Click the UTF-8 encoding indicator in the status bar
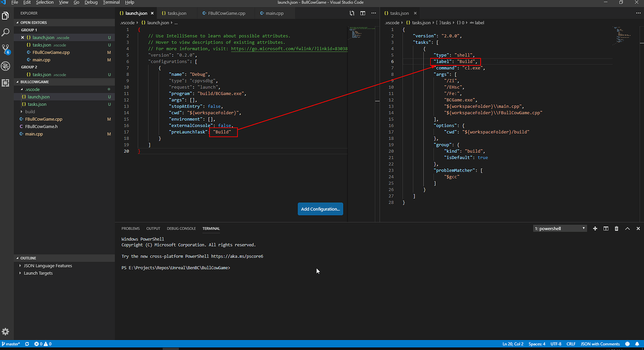 click(x=555, y=344)
